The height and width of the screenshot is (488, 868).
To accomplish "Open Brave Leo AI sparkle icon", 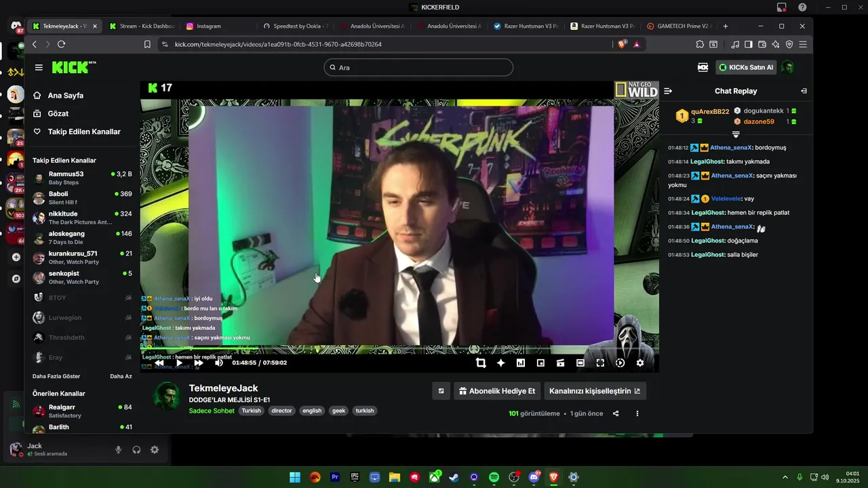I will coord(776,44).
